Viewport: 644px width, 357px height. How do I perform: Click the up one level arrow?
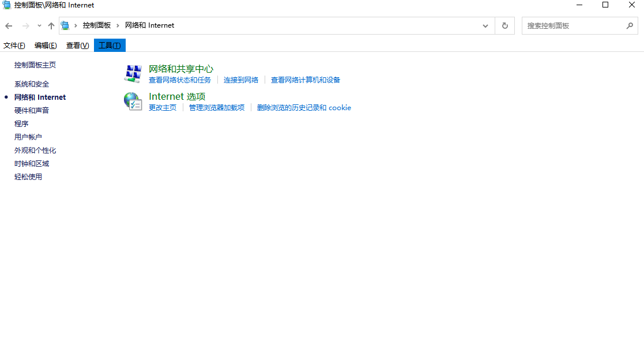(51, 25)
